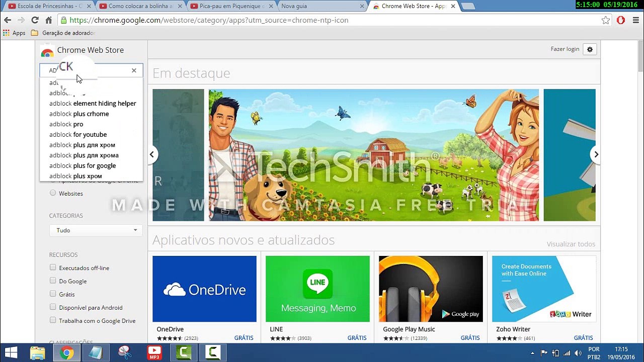Viewport: 644px width, 362px height.
Task: Open the LINE Messaging app thumbnail
Action: click(317, 289)
